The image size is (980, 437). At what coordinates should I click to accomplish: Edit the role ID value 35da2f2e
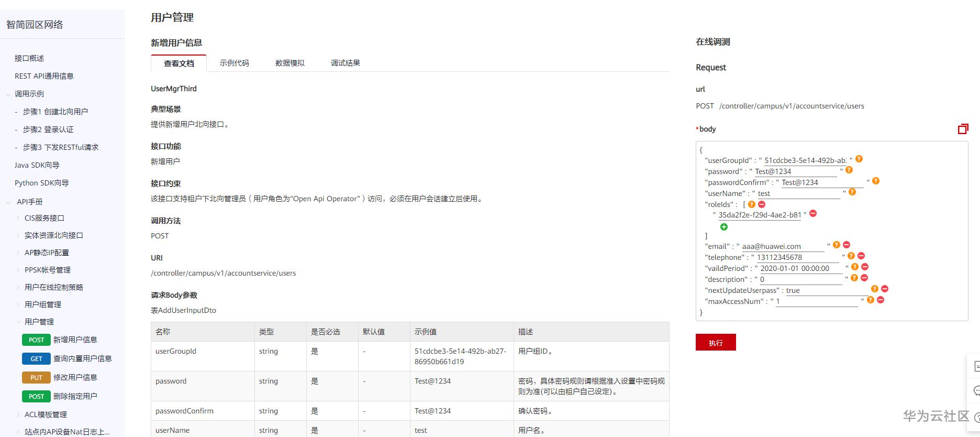coord(759,215)
